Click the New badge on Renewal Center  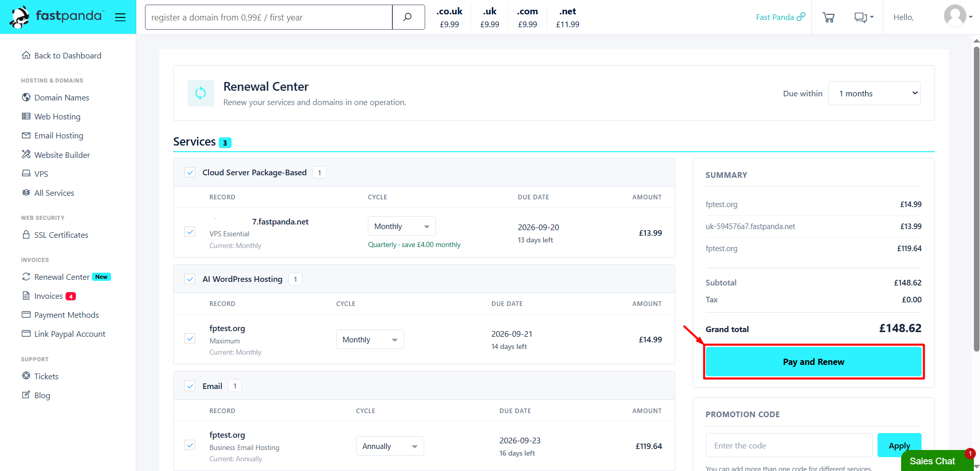101,277
